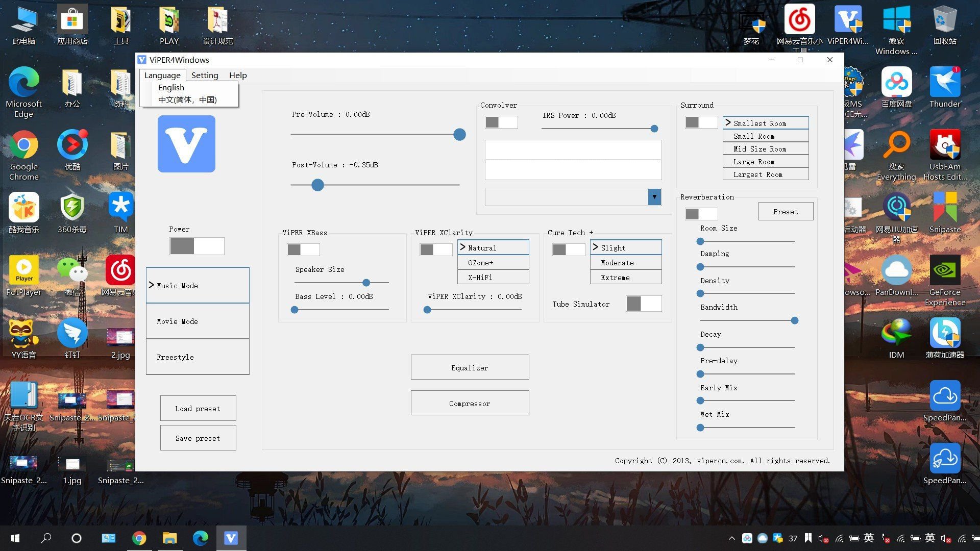980x551 pixels.
Task: Click the Bandwidth slider handle
Action: click(x=795, y=320)
